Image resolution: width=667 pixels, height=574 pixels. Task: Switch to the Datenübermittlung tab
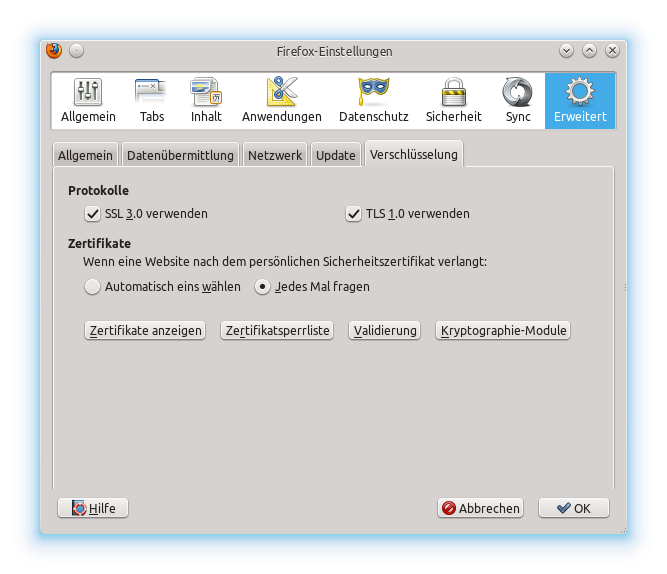pyautogui.click(x=180, y=155)
